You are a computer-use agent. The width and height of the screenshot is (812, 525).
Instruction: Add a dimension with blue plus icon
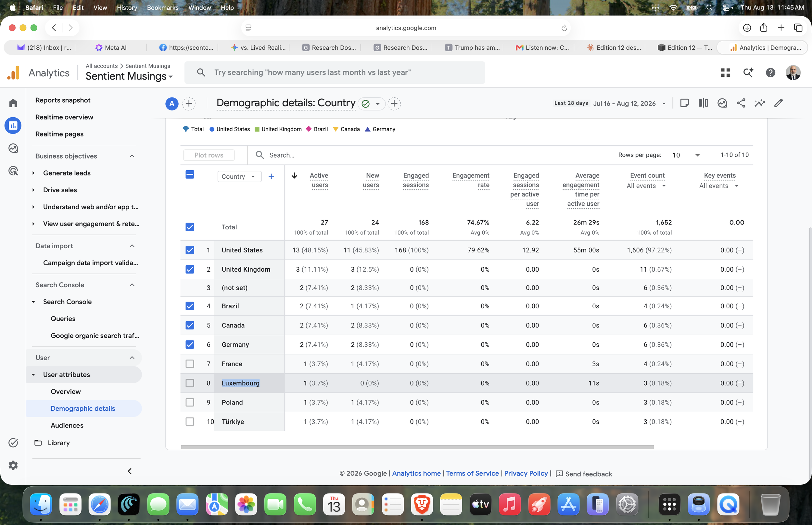pyautogui.click(x=271, y=176)
